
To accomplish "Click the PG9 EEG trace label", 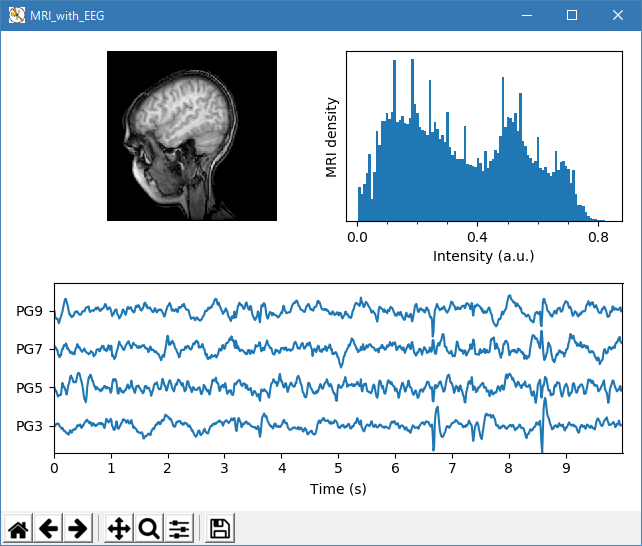I will point(29,311).
